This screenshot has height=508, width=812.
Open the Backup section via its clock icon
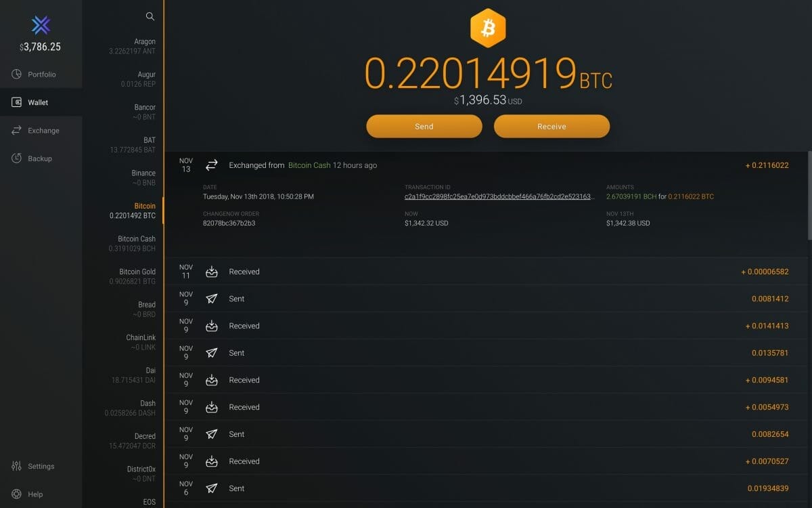coord(15,158)
